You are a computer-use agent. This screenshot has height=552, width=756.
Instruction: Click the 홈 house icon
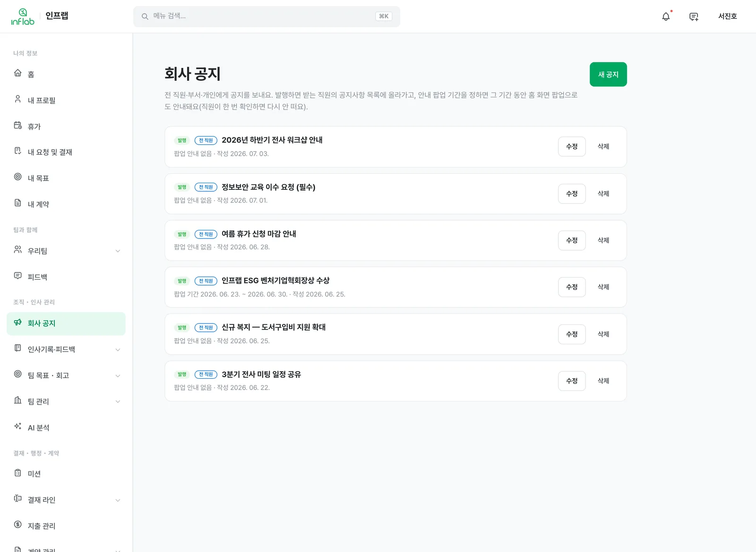(18, 73)
